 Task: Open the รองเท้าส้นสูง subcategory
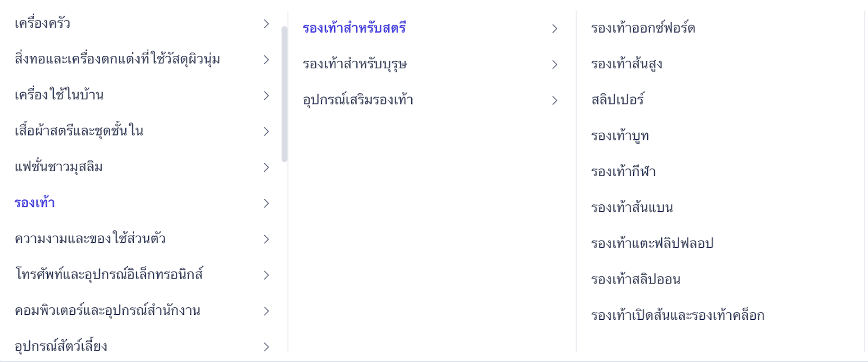coord(627,64)
